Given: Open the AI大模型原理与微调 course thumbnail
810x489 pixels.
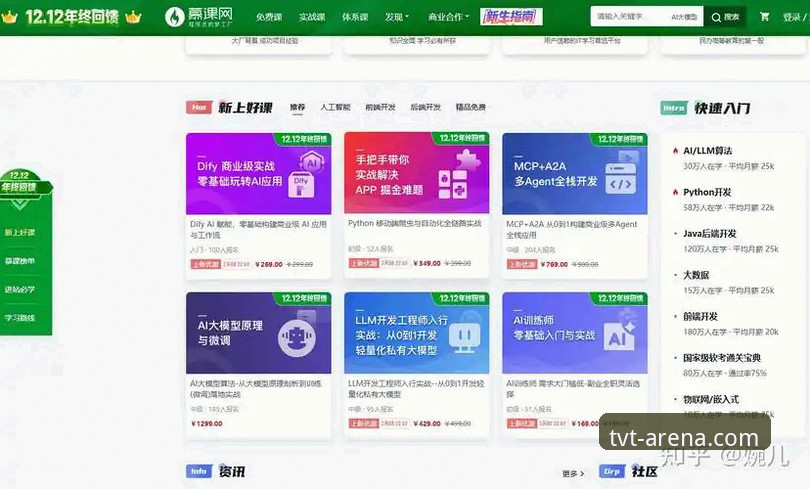Looking at the screenshot, I should tap(258, 333).
